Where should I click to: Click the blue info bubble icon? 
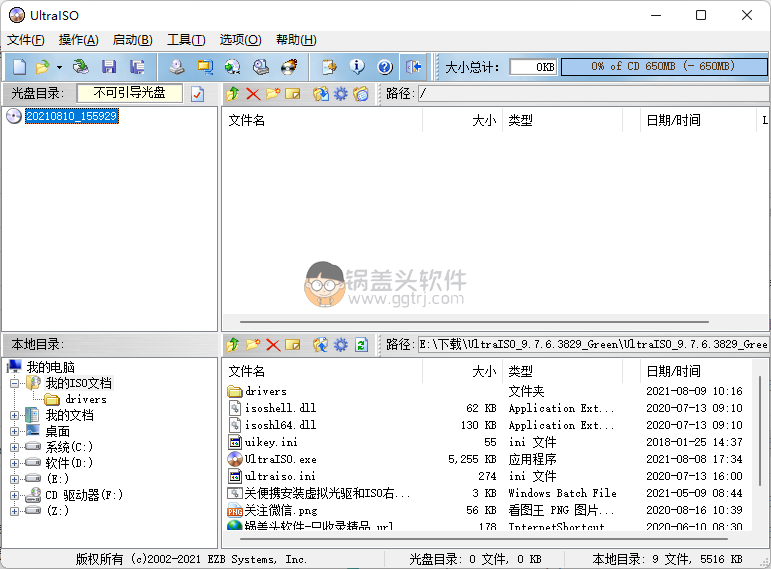[357, 66]
